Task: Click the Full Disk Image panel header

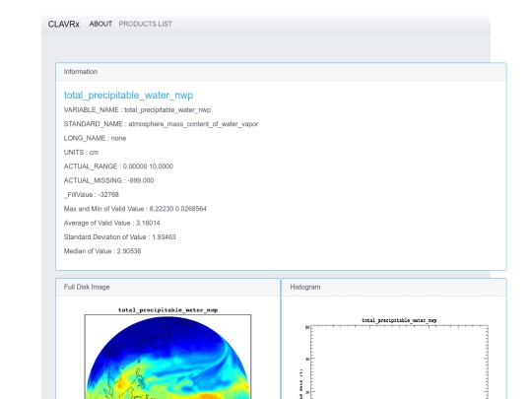Action: pyautogui.click(x=167, y=288)
